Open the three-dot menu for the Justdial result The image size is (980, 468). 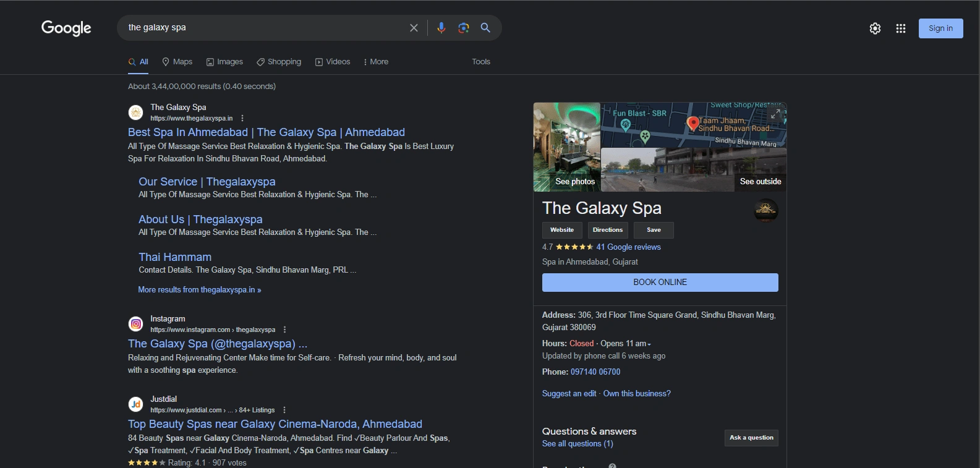284,410
